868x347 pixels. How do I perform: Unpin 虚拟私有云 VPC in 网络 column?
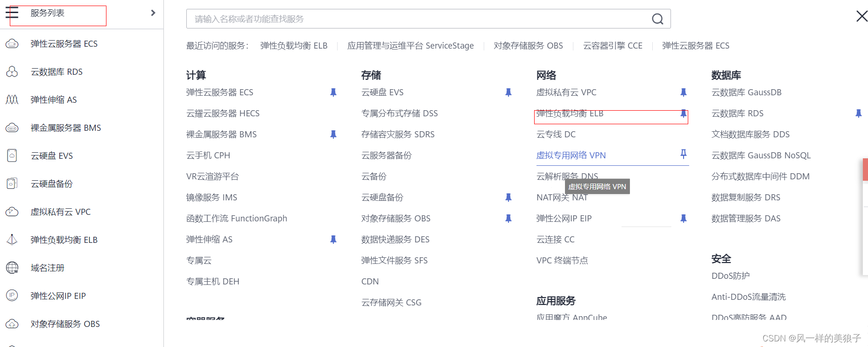pyautogui.click(x=684, y=92)
